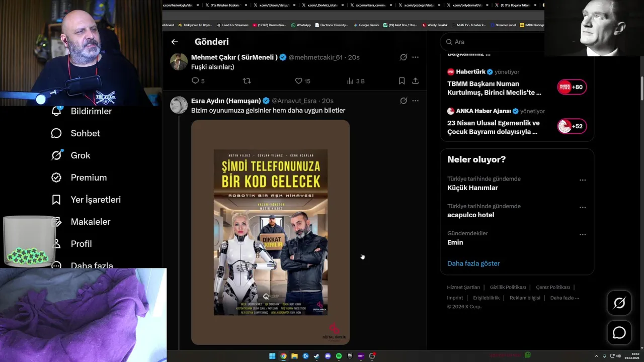The height and width of the screenshot is (362, 644).
Task: Click the Premium verified badge icon
Action: click(56, 177)
